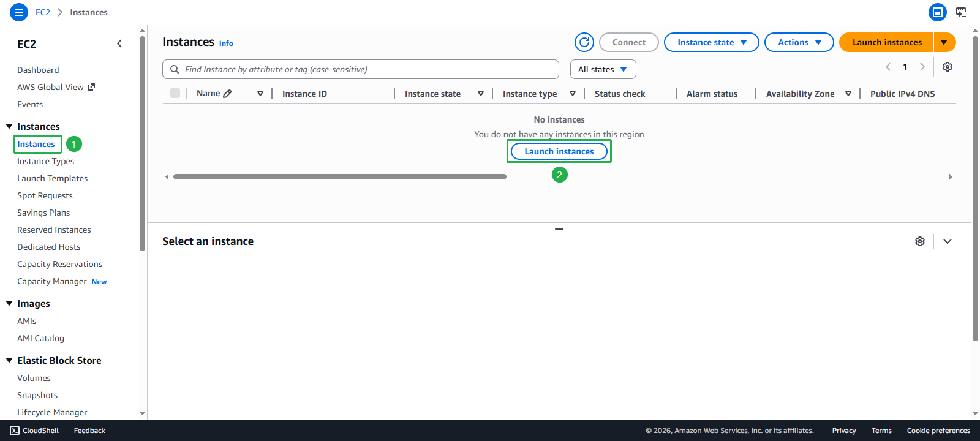
Task: Go to previous page of instances
Action: pos(888,67)
